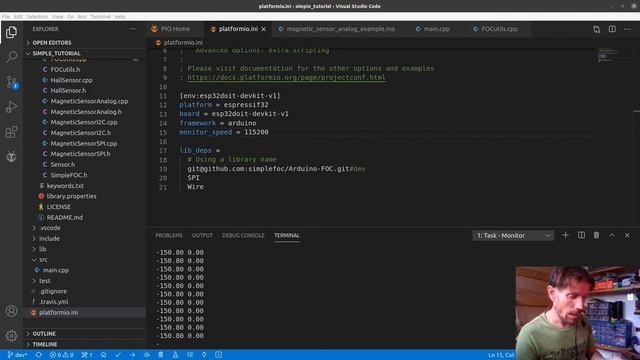Image resolution: width=640 pixels, height=360 pixels.
Task: Switch to the FOCutils.cpp tab
Action: click(499, 29)
